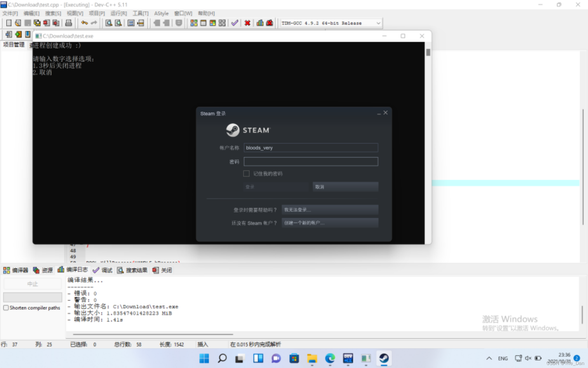Click the purple checkmark Debug icon
Screen dimensions: 588x368
[x=234, y=23]
